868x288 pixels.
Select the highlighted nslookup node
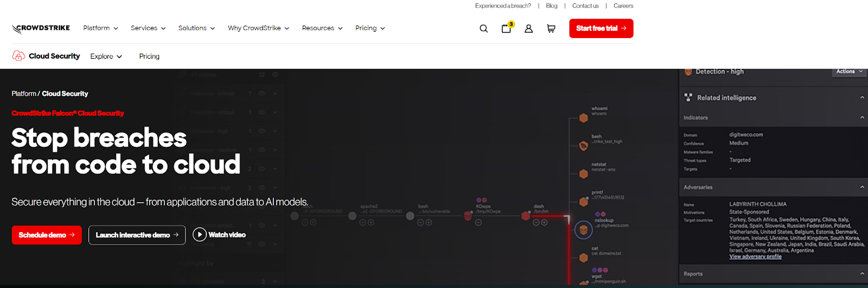583,230
